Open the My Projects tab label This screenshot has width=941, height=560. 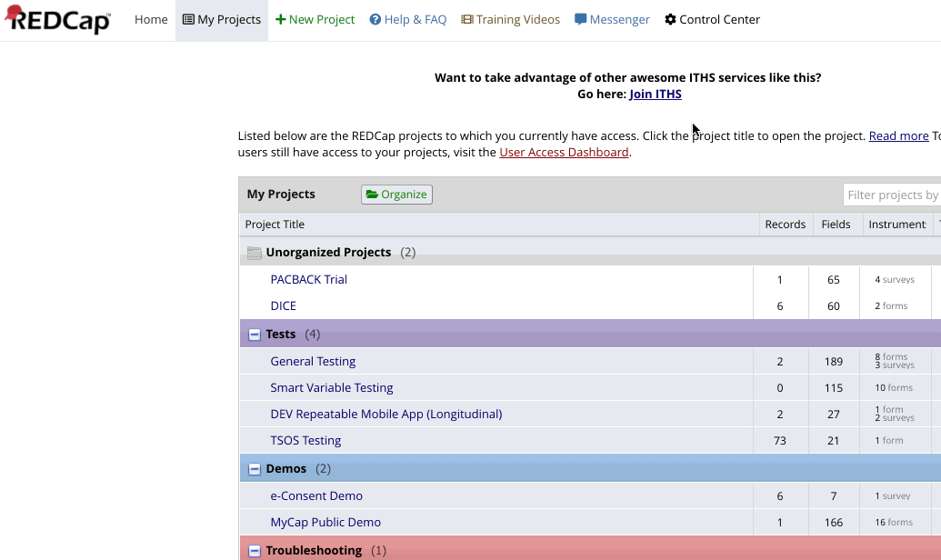click(x=229, y=19)
